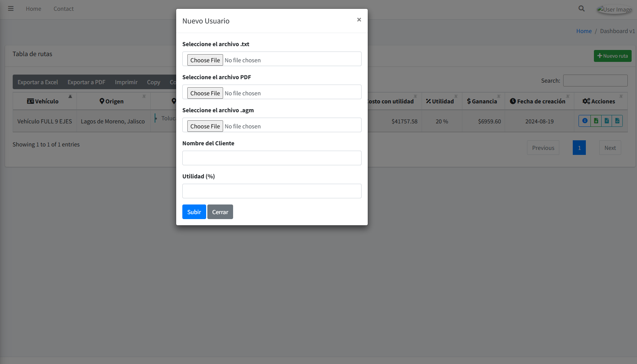637x364 pixels.
Task: Open the document file icon in Acciones
Action: click(607, 121)
